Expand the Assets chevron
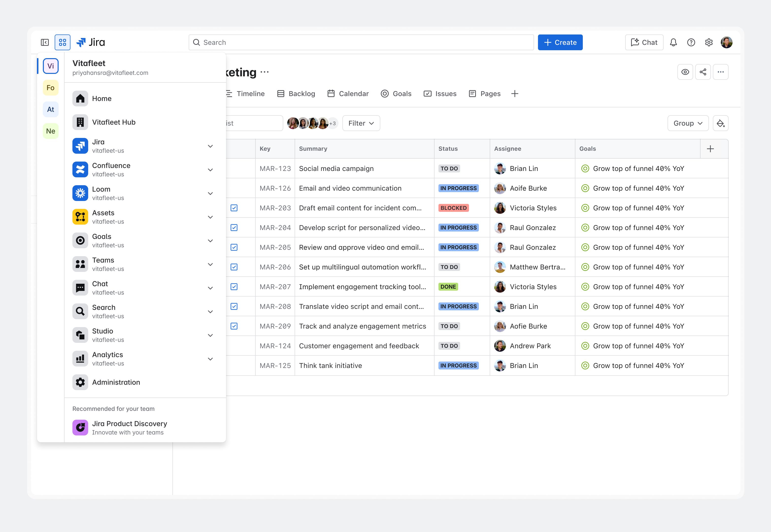This screenshot has height=532, width=771. coord(210,217)
